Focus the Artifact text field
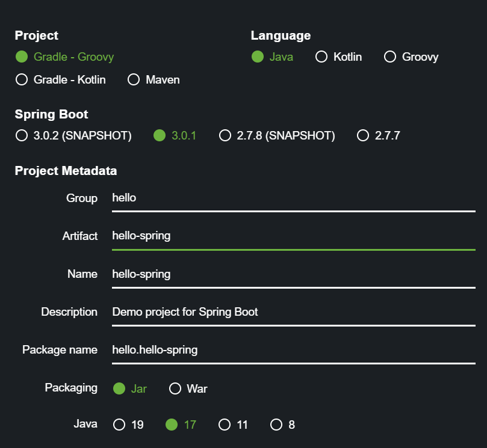Viewport: 487px width, 448px height. 293,236
